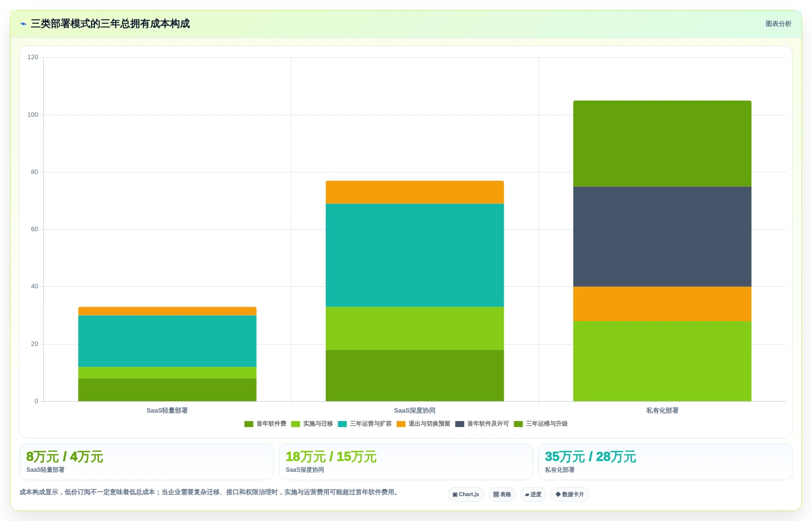
Task: Open the 8万元 / 4万元 stat card
Action: (147, 462)
